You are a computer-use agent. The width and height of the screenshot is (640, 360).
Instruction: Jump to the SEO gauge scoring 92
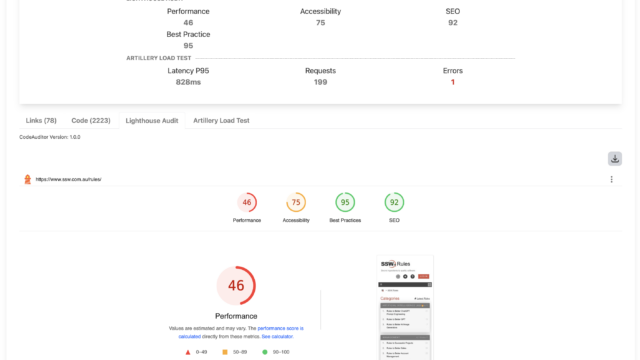(x=394, y=208)
